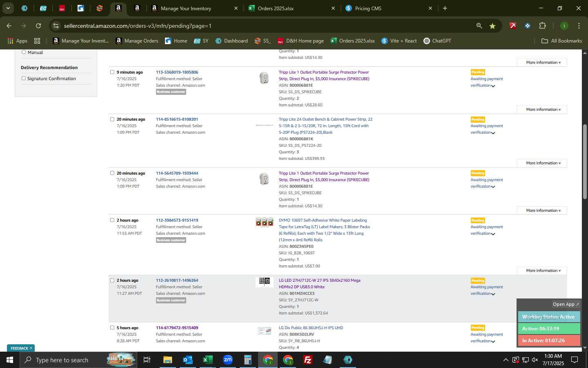Image resolution: width=588 pixels, height=368 pixels.
Task: Open the Extensions puzzle icon
Action: 542,26
